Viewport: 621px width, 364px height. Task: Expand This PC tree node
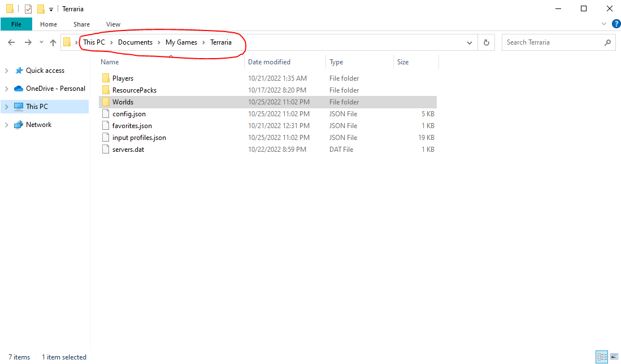[6, 107]
